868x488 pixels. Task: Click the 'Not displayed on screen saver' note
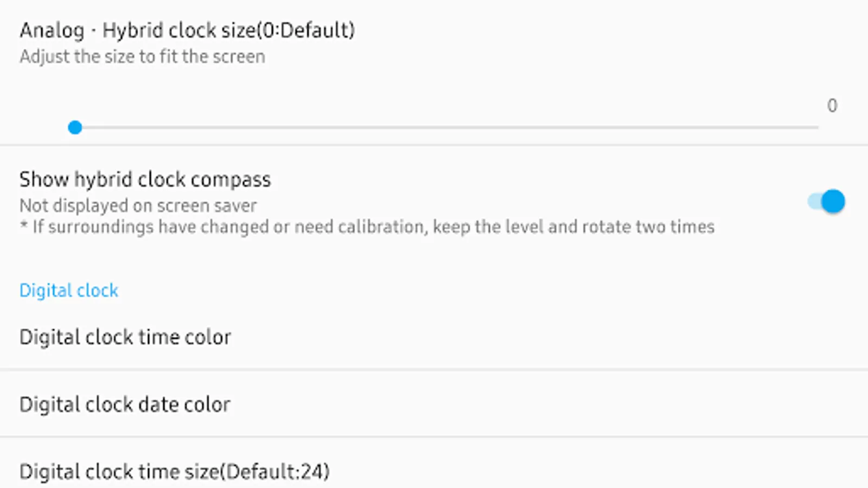pos(138,206)
